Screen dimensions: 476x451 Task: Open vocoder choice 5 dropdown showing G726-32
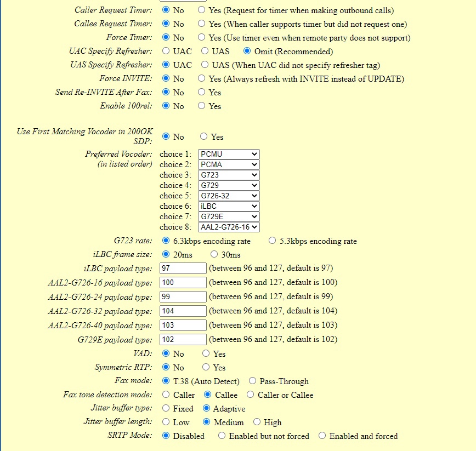click(x=229, y=196)
